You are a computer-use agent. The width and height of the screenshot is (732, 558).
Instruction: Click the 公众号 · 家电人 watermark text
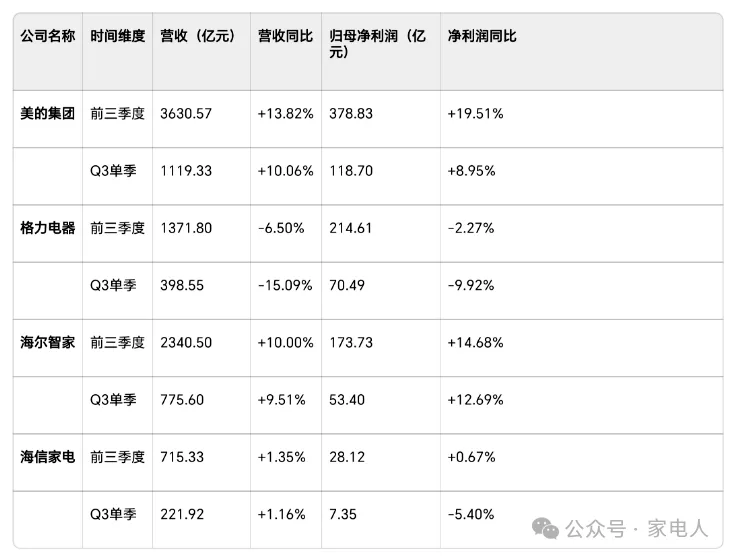pos(637,527)
